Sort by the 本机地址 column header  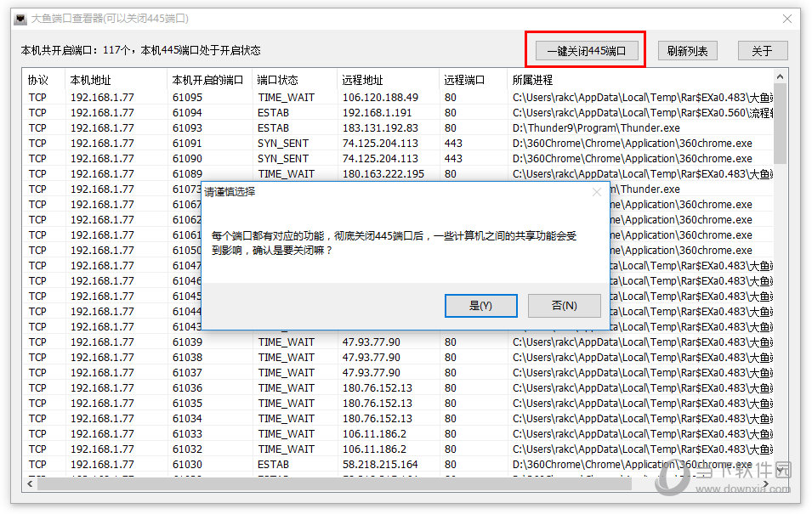click(116, 80)
